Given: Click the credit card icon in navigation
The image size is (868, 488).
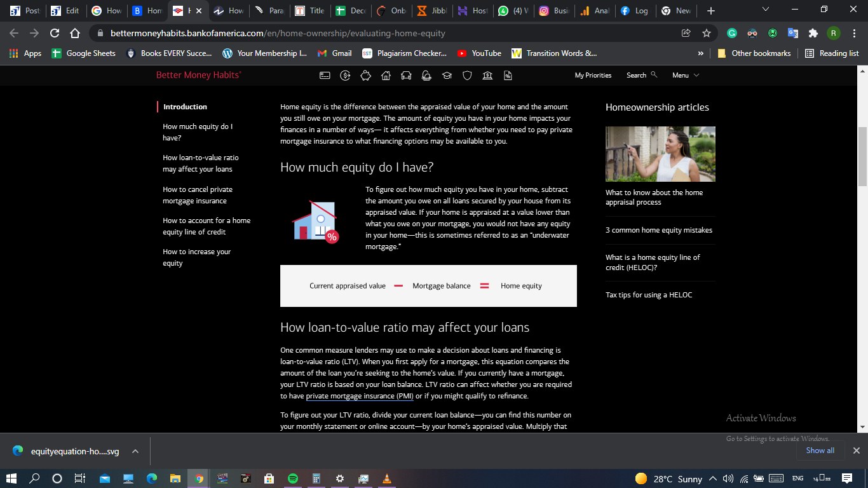Looking at the screenshot, I should (x=325, y=76).
